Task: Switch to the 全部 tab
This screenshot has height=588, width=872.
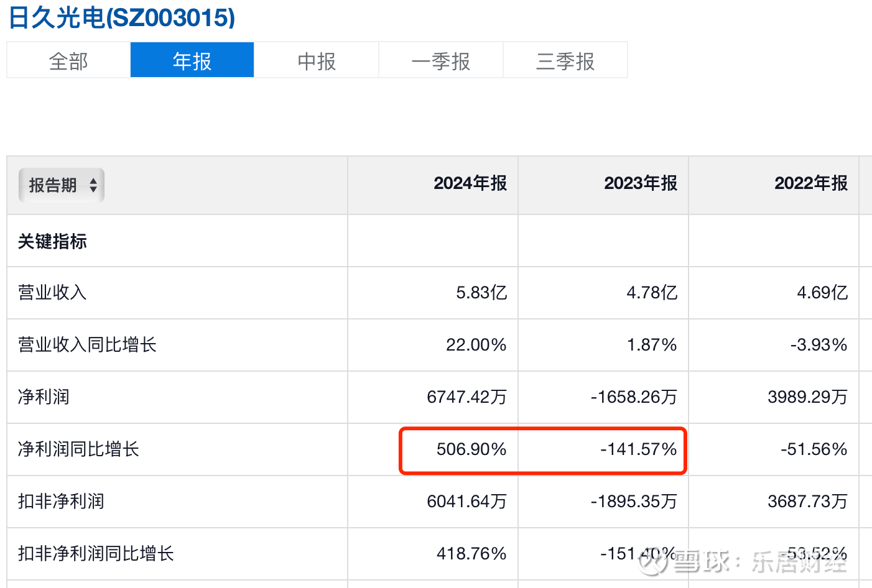Action: pyautogui.click(x=68, y=61)
